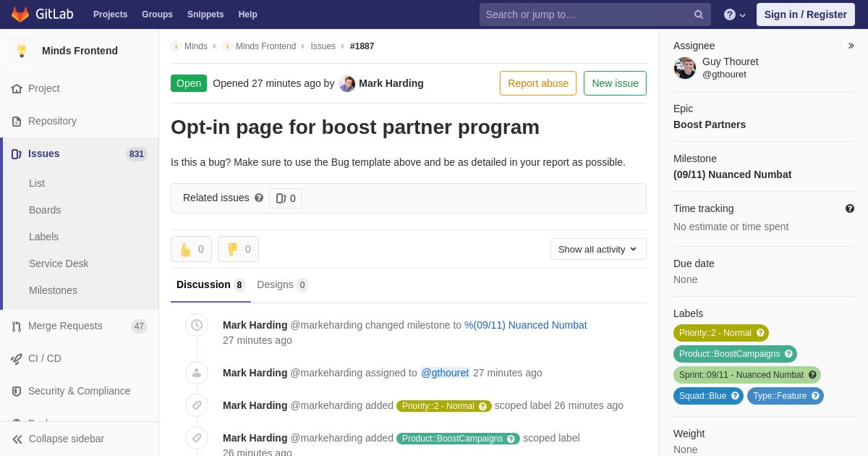Click the %(09/11) Nuanced Numbat milestone link

pyautogui.click(x=526, y=325)
